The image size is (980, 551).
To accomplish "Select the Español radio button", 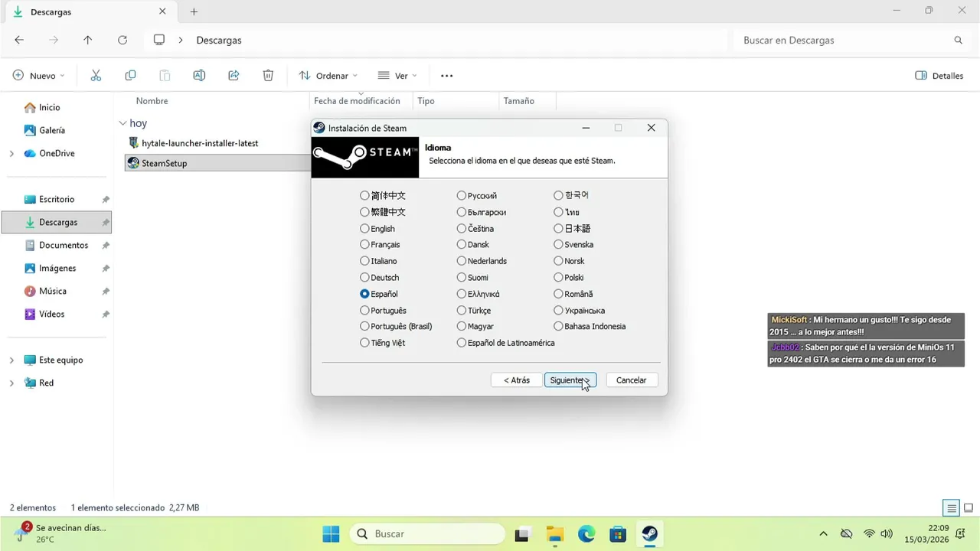I will [x=364, y=294].
